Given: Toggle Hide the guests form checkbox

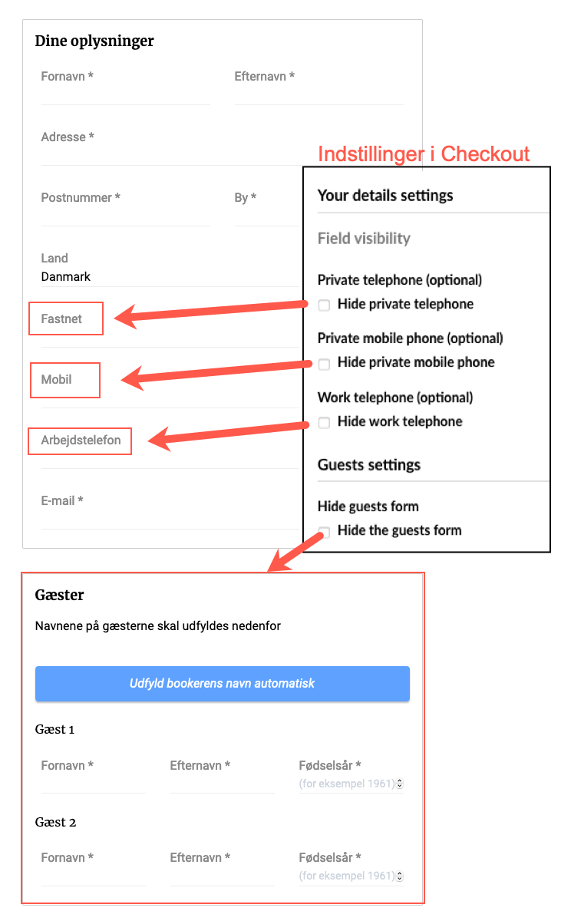Looking at the screenshot, I should [324, 531].
